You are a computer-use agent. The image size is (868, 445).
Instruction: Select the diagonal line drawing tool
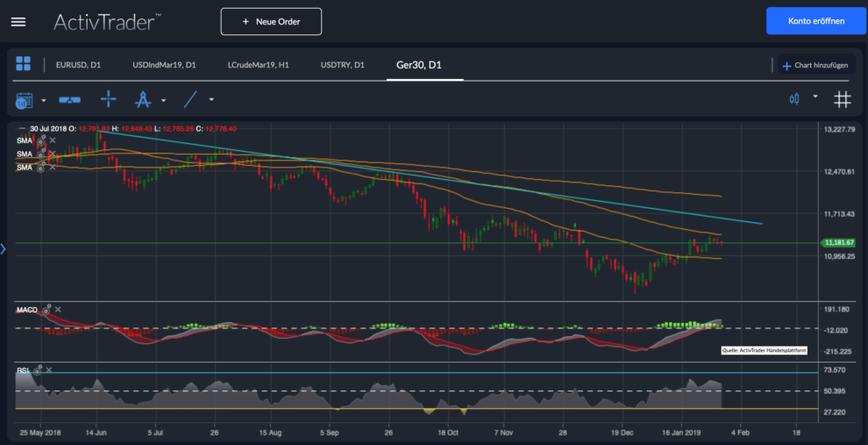point(190,100)
